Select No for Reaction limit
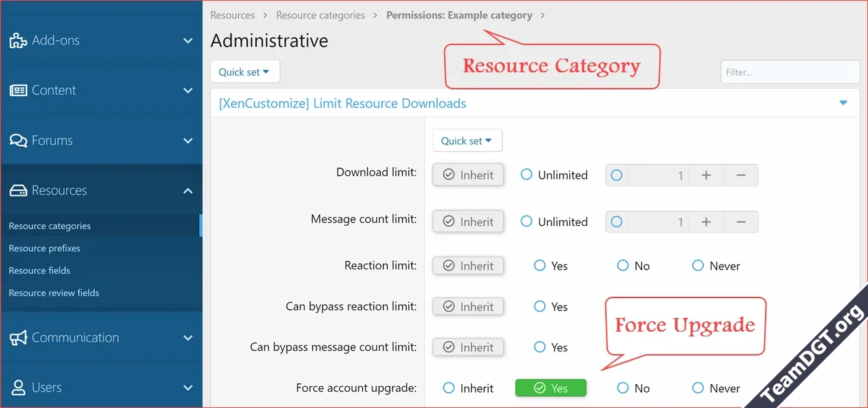Viewport: 868px width, 408px height. coord(633,266)
